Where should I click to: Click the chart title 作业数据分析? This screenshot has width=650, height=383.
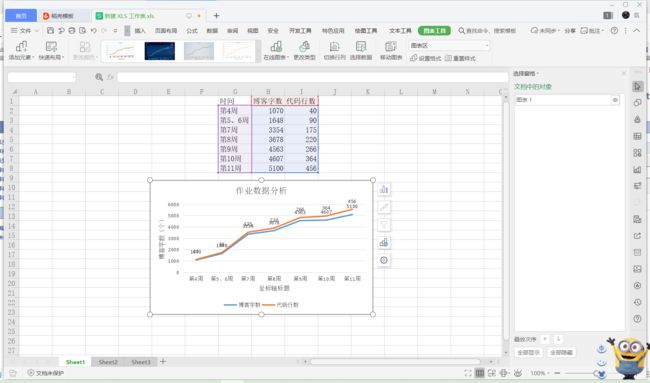[261, 191]
